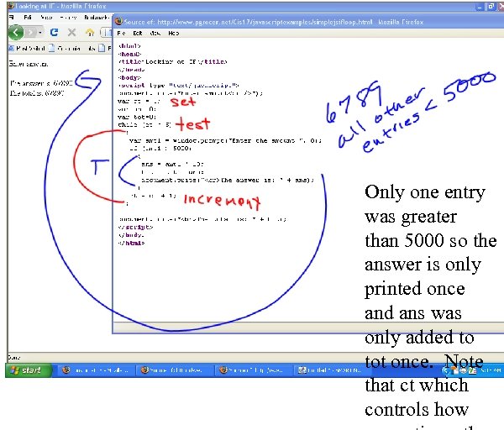This screenshot has width=504, height=430.
Task: Open the View menu in the Source window
Action: click(x=155, y=33)
